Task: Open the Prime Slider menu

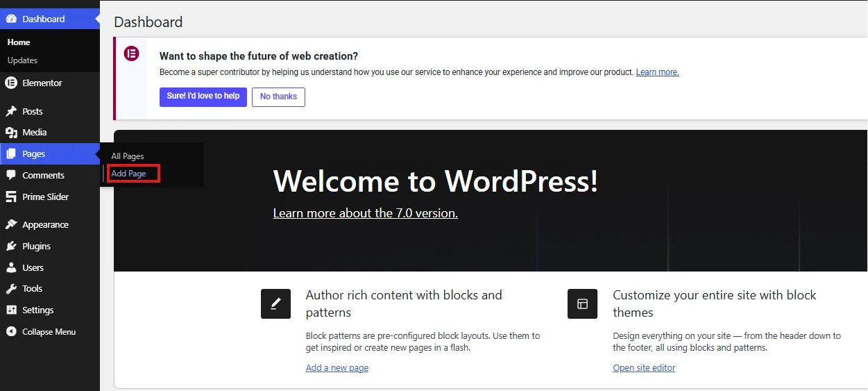Action: (50, 197)
